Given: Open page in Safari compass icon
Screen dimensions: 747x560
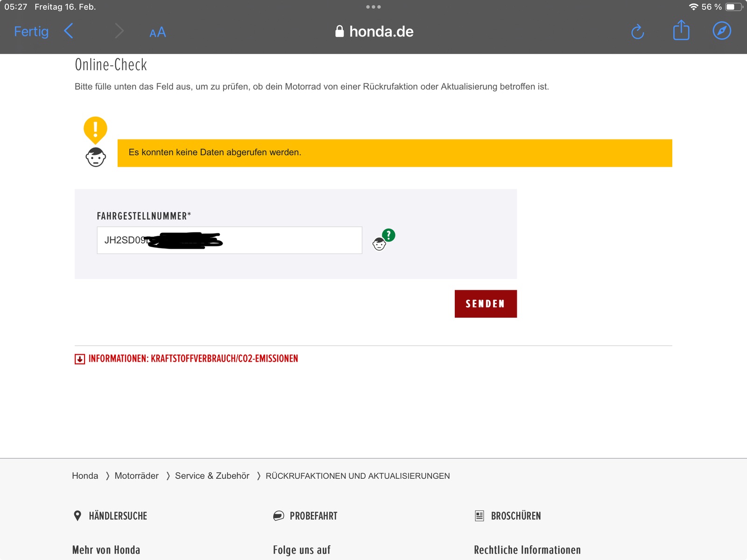Looking at the screenshot, I should point(721,31).
